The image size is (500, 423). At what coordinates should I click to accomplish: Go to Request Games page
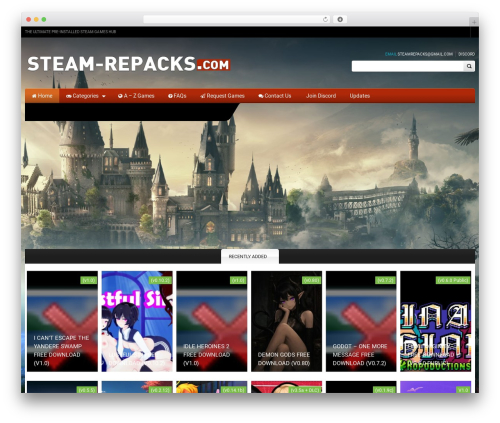tap(222, 96)
